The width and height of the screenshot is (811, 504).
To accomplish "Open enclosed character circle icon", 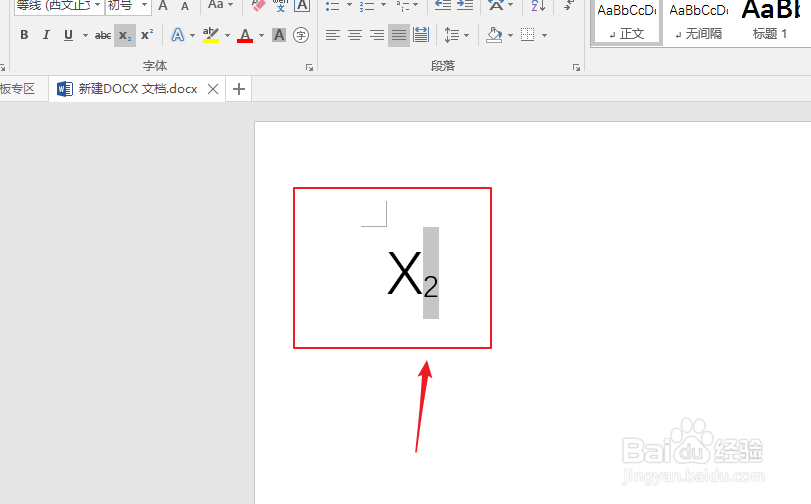I will tap(301, 35).
